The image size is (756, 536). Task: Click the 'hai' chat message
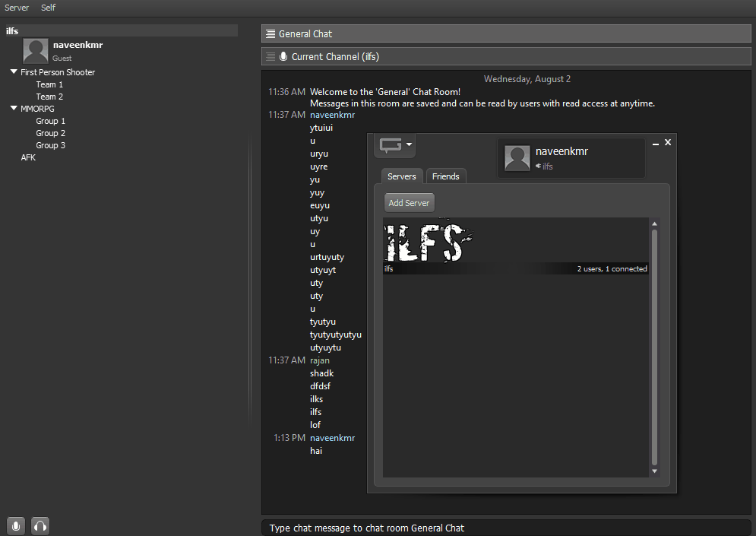[316, 451]
